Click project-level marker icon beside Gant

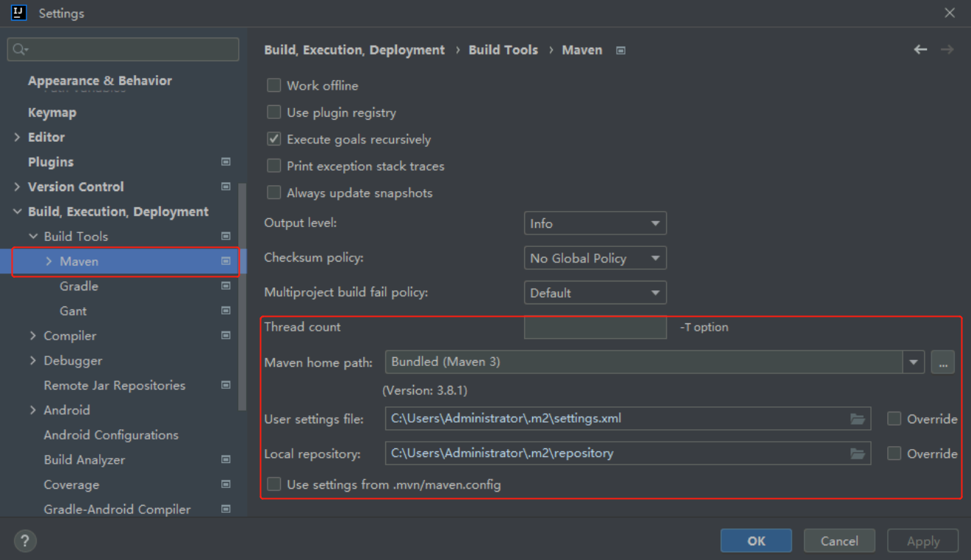pos(226,311)
